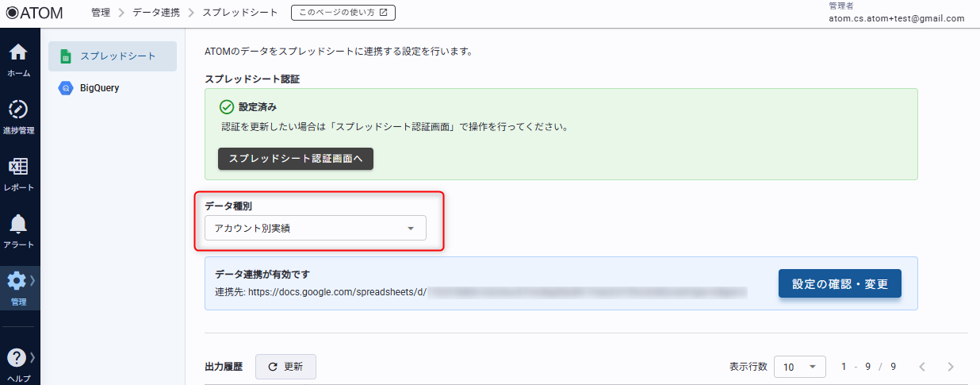Image resolution: width=980 pixels, height=385 pixels.
Task: Click the ATOM logo
Action: coord(40,13)
